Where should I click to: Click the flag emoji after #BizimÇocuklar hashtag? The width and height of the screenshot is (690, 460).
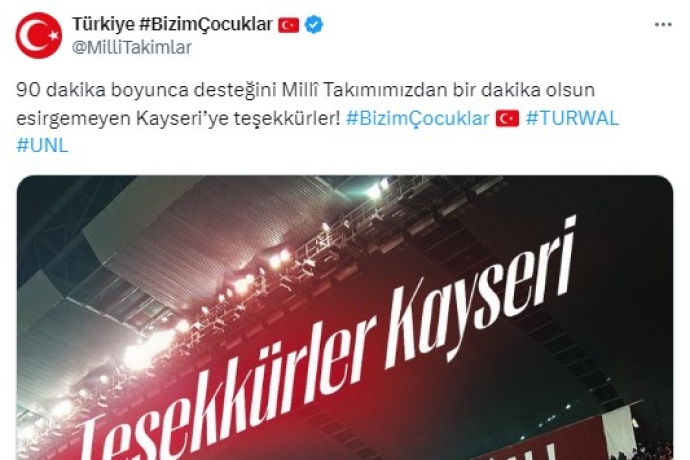pyautogui.click(x=507, y=118)
